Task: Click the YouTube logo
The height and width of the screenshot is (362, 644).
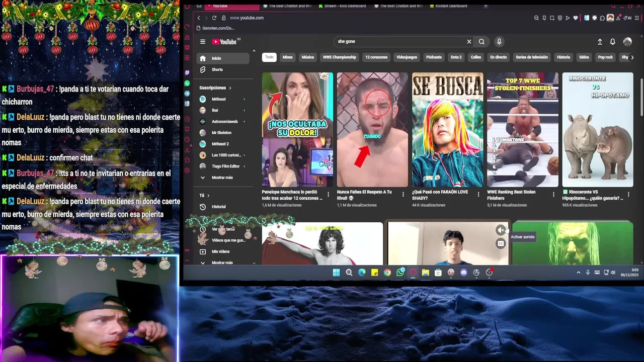Action: 224,42
